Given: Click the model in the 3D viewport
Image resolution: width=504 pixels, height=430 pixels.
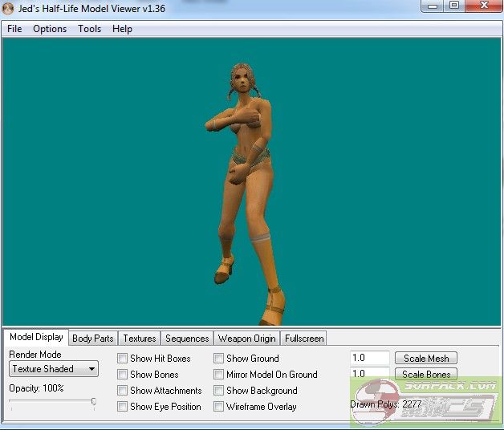Looking at the screenshot, I should pos(246,193).
